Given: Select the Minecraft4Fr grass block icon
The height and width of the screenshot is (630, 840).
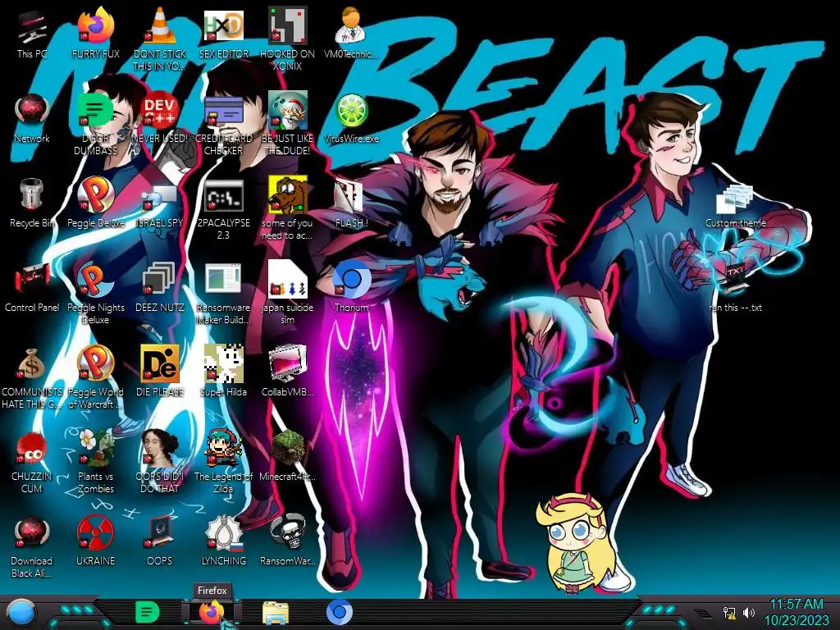Looking at the screenshot, I should (x=287, y=447).
